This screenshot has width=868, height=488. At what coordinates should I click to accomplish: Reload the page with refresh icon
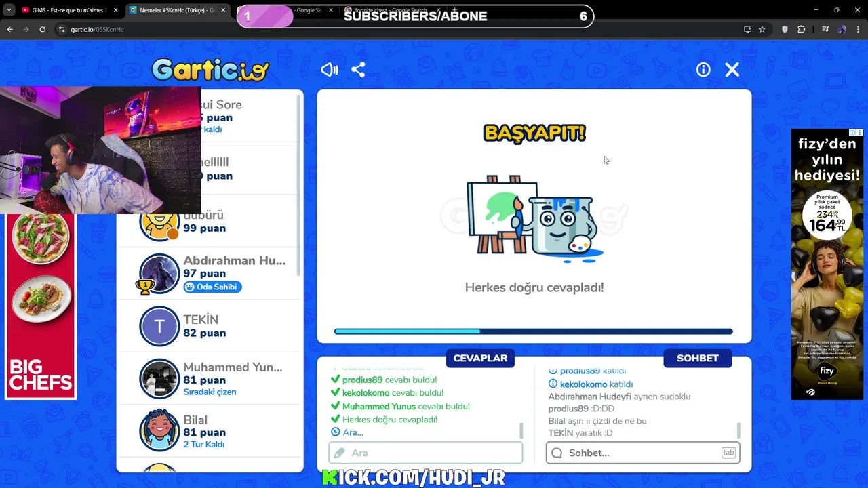click(43, 29)
